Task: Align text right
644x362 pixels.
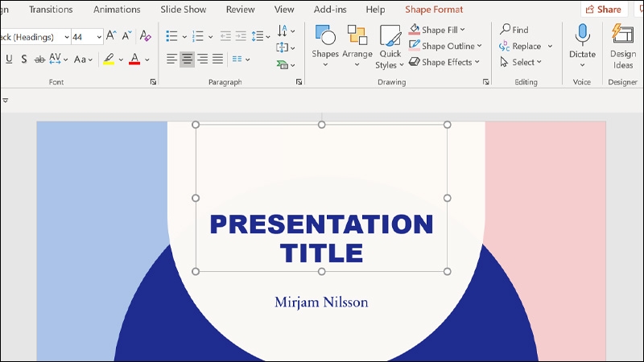Action: coord(202,60)
